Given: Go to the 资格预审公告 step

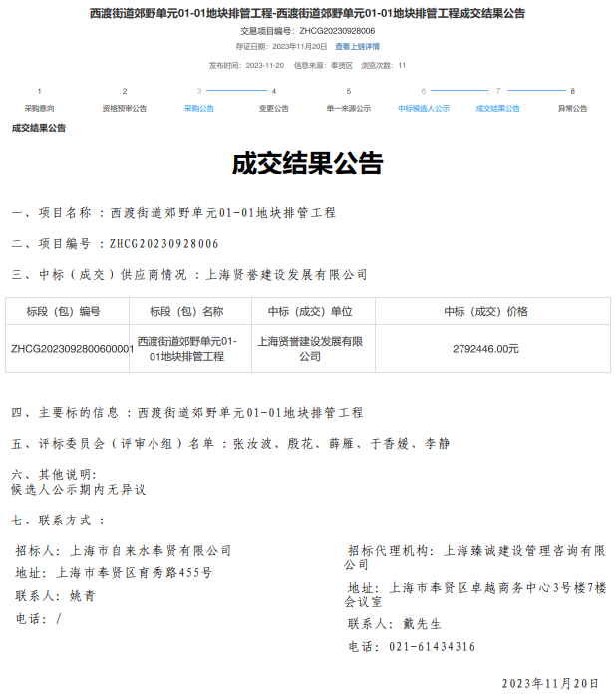Looking at the screenshot, I should pos(125,108).
